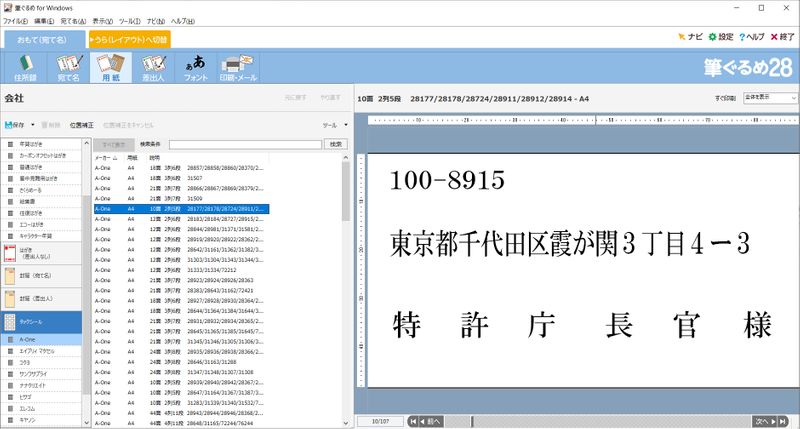This screenshot has width=800, height=429.
Task: Click the 保存 save icon
Action: click(x=14, y=125)
